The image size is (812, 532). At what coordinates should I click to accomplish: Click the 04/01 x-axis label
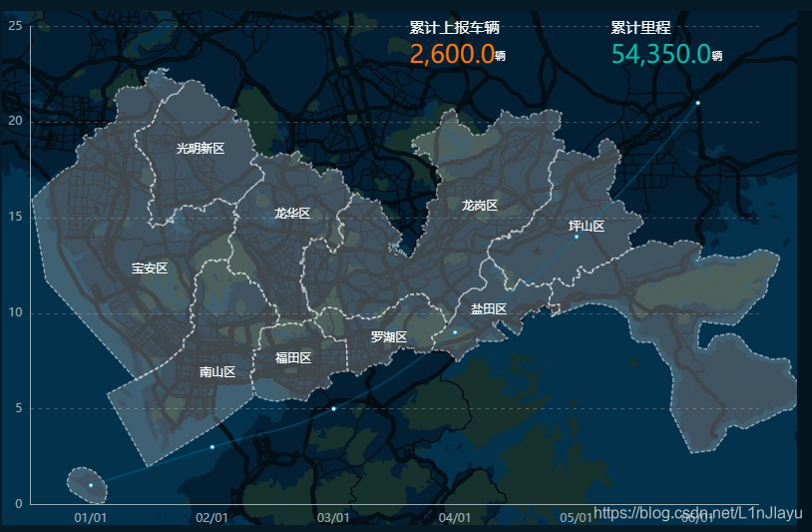[455, 517]
